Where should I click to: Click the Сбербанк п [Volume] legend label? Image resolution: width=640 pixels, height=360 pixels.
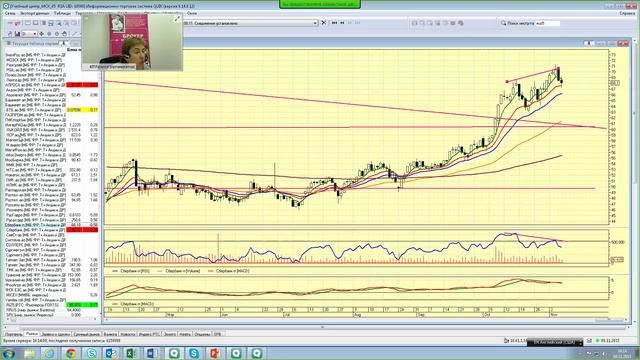(182, 271)
